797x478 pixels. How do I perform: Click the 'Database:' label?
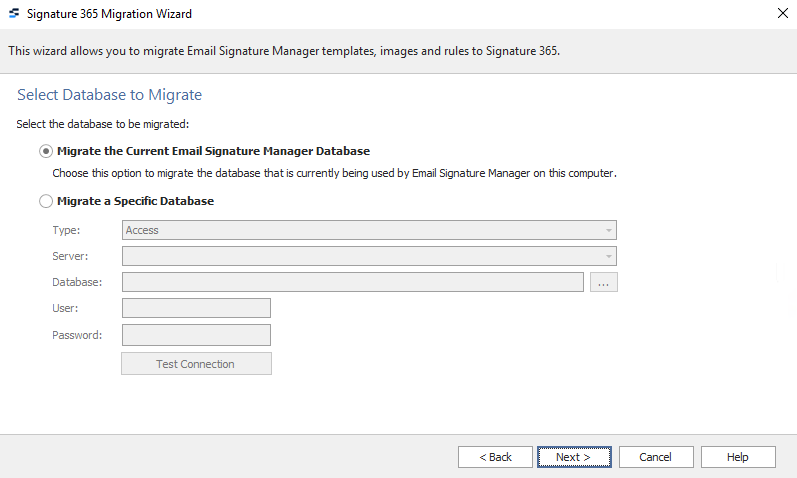(77, 282)
